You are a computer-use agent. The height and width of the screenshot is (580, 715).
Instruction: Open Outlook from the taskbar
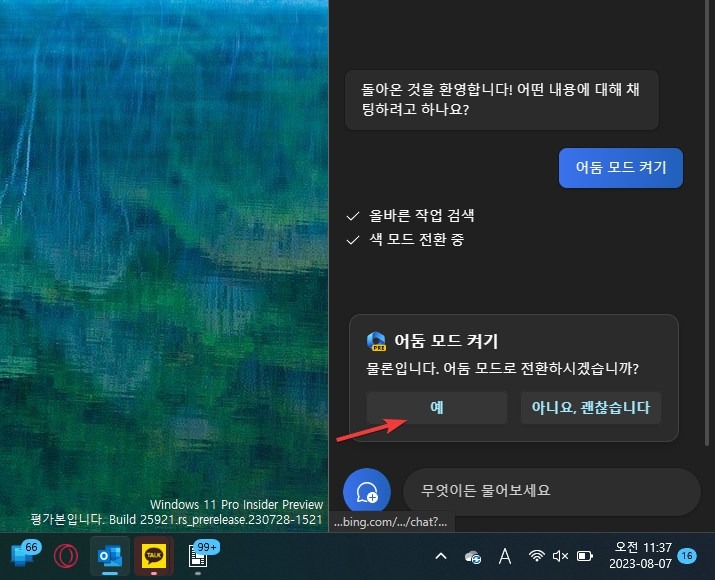pos(109,555)
